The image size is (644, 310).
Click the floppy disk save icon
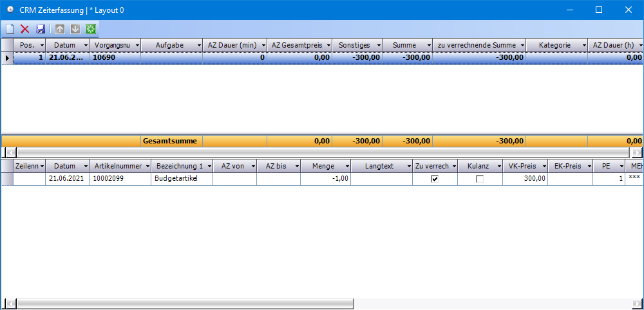(x=41, y=29)
